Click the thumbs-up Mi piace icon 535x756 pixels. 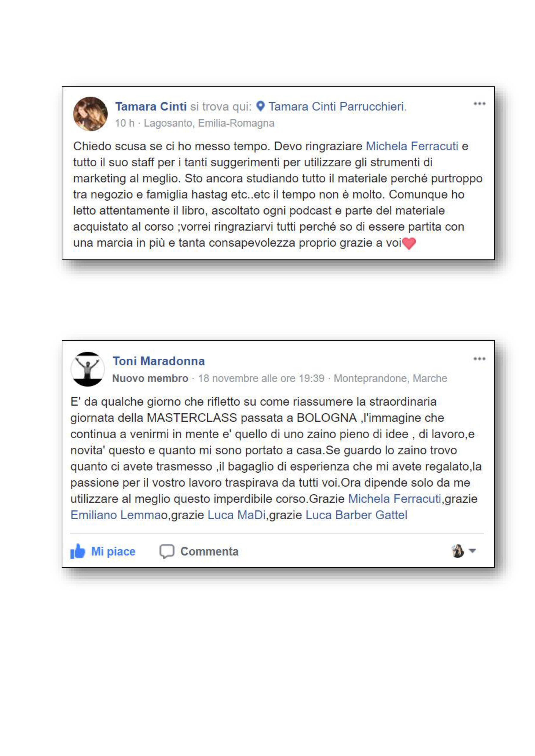pos(78,551)
